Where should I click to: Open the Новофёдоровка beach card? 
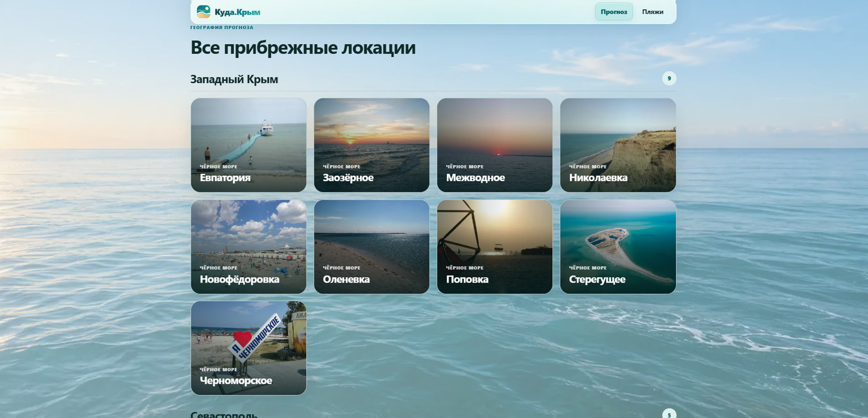point(249,247)
